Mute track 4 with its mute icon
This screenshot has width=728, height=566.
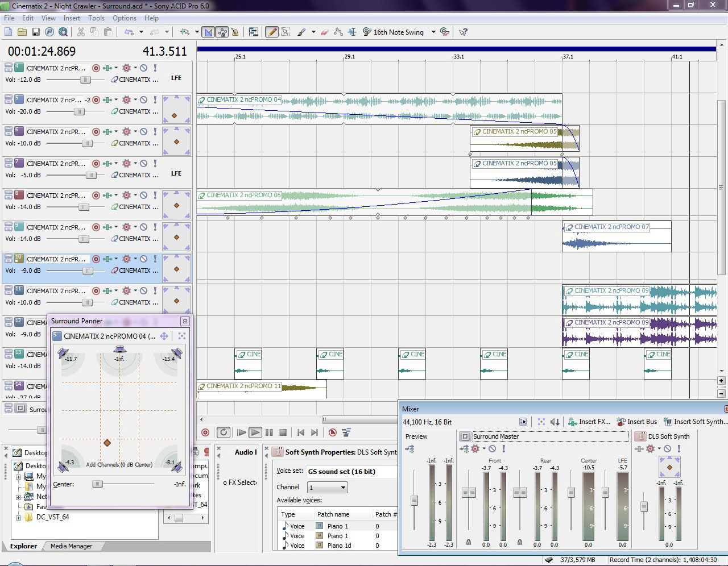[144, 68]
